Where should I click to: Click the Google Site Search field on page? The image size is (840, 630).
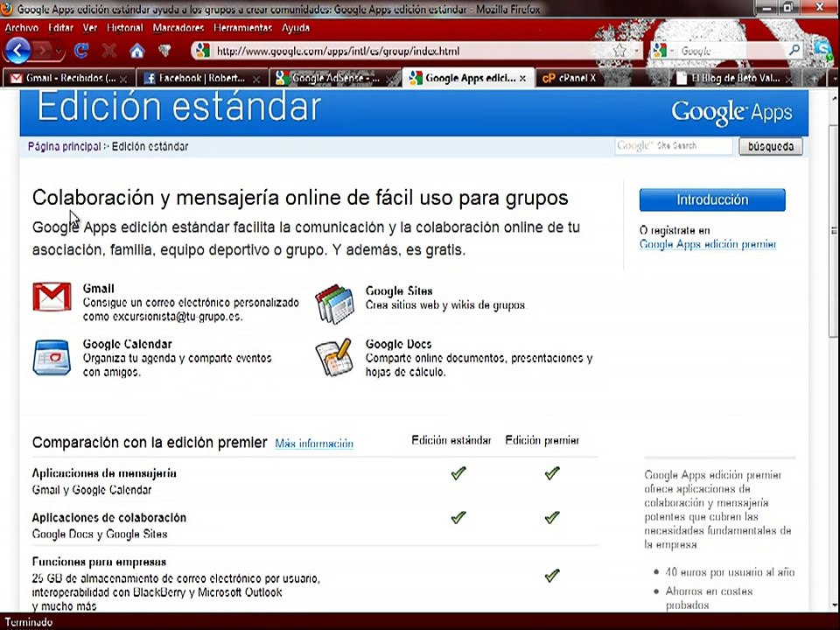(674, 146)
